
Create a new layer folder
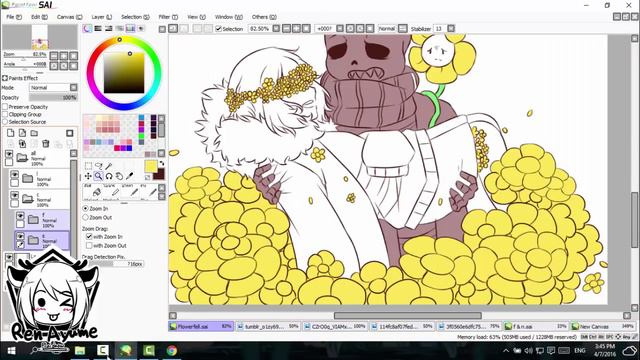34,133
